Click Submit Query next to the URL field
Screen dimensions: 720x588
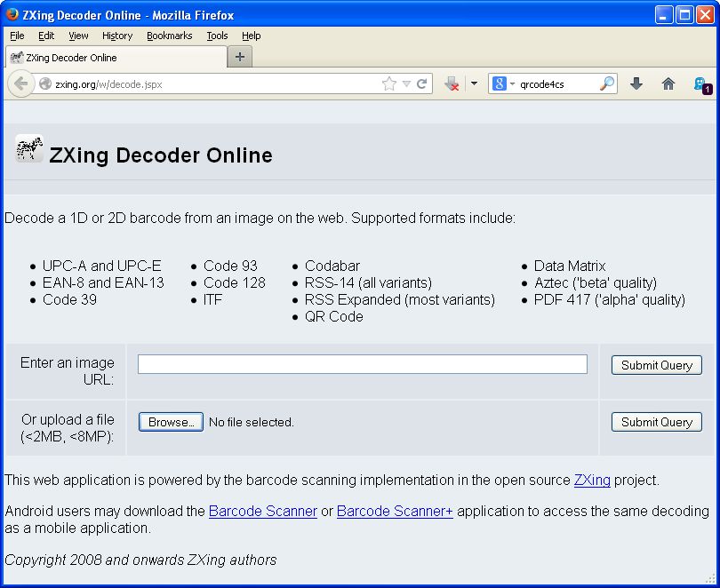[657, 365]
